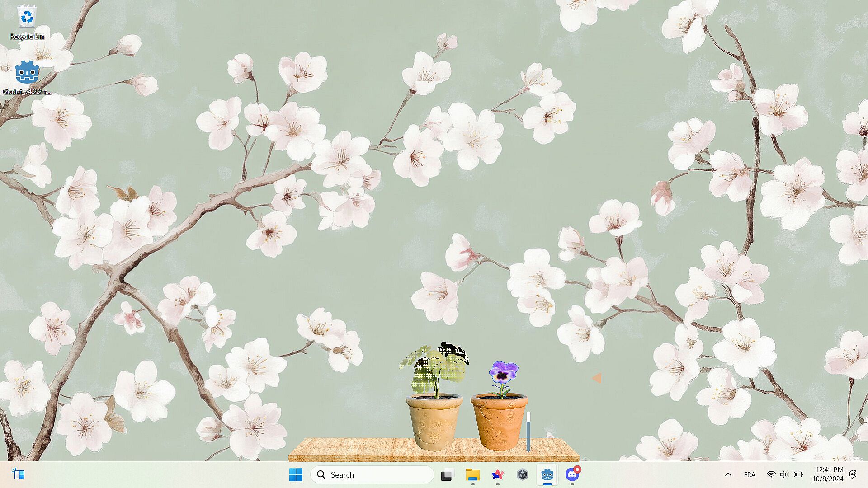Expand the hidden system tray icons

[x=728, y=474]
